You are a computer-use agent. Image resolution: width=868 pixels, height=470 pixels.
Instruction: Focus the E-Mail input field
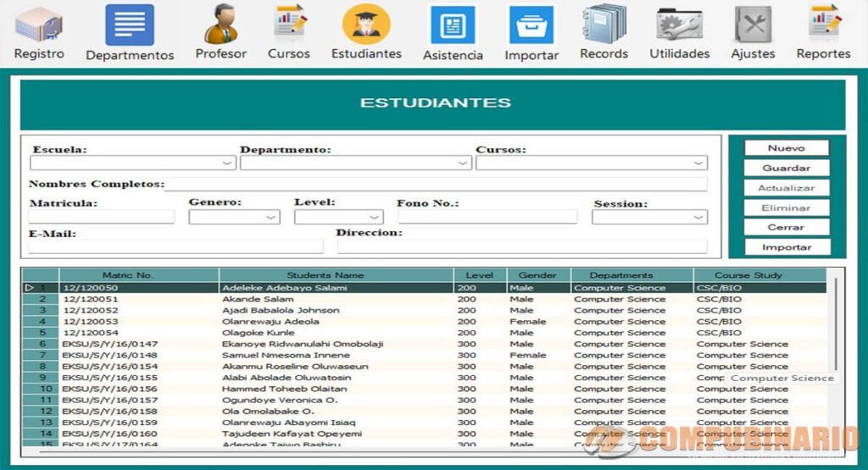tap(176, 246)
